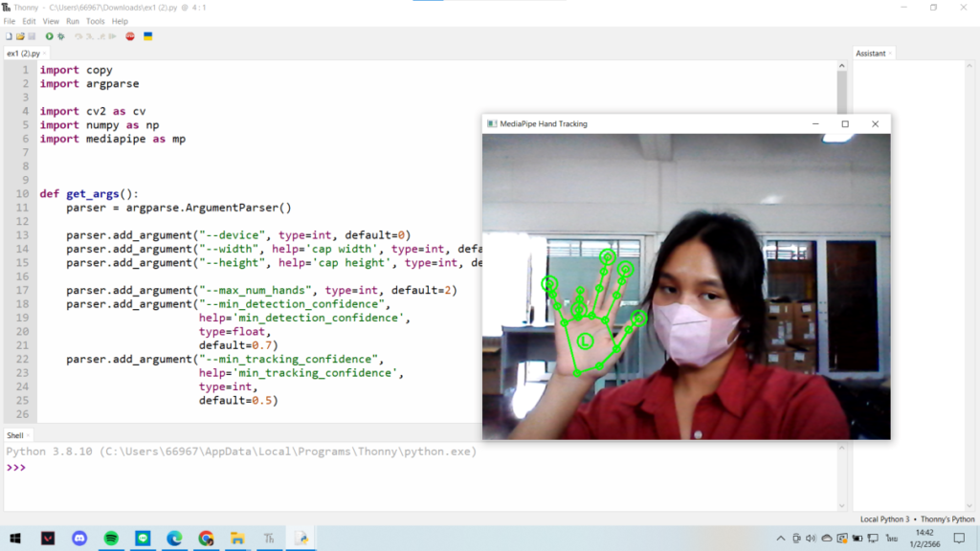Switch to the Python window taskbar icon
Image resolution: width=980 pixels, height=551 pixels.
pyautogui.click(x=301, y=538)
